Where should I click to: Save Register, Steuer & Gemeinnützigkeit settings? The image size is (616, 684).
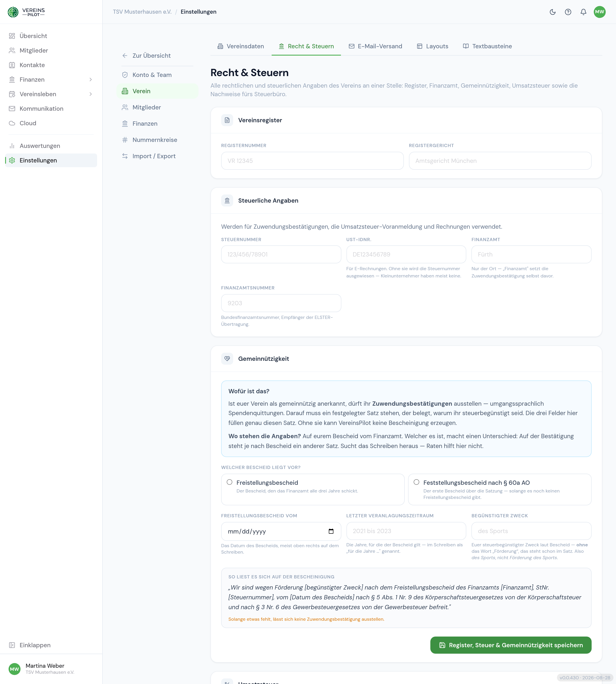[511, 645]
